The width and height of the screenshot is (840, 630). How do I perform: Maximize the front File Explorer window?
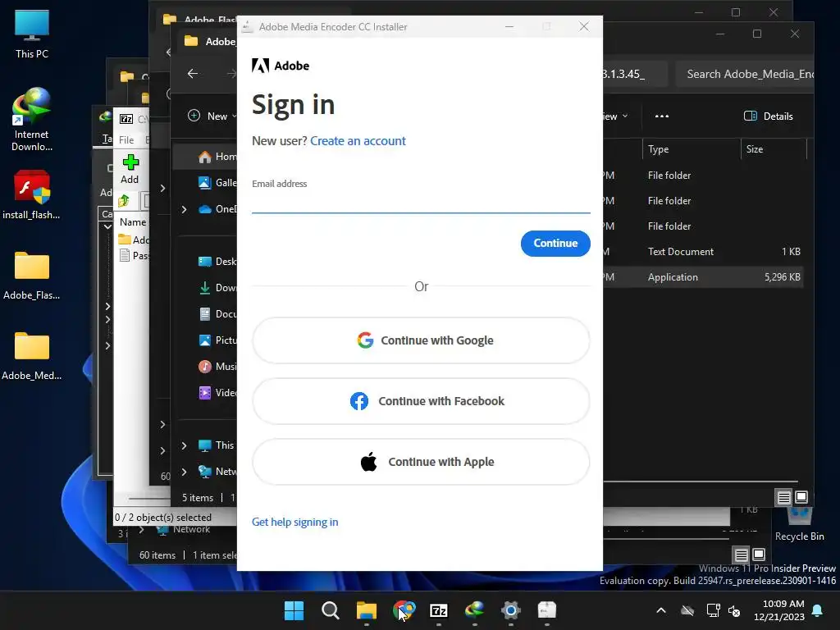pos(757,34)
